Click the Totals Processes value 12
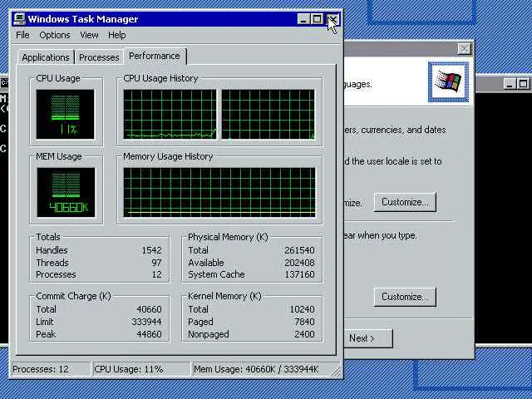 (x=157, y=274)
